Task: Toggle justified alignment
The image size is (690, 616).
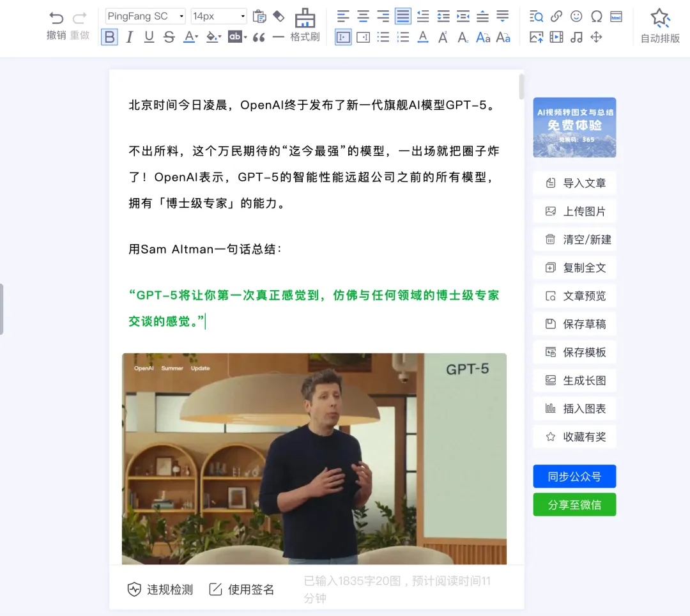Action: (x=402, y=16)
